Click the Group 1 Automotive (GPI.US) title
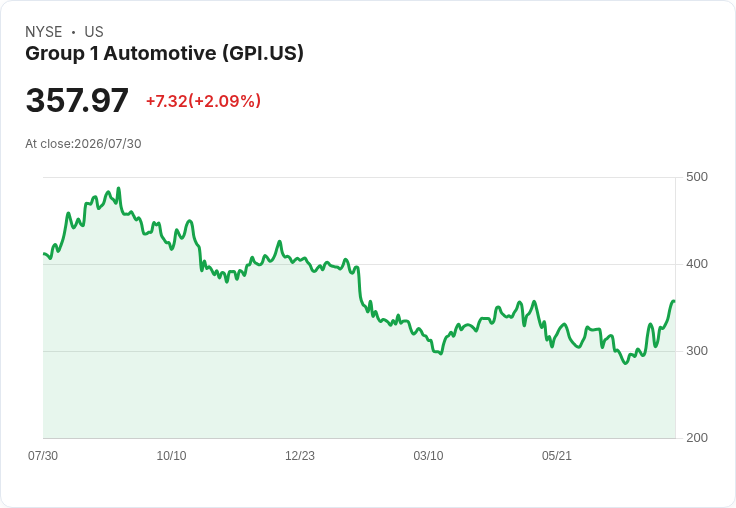The width and height of the screenshot is (736, 508). point(164,53)
